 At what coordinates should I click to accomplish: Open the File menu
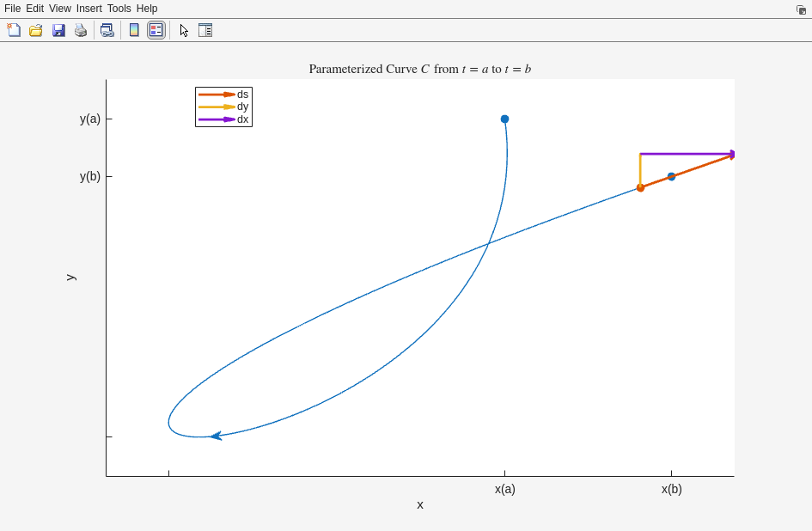tap(12, 9)
